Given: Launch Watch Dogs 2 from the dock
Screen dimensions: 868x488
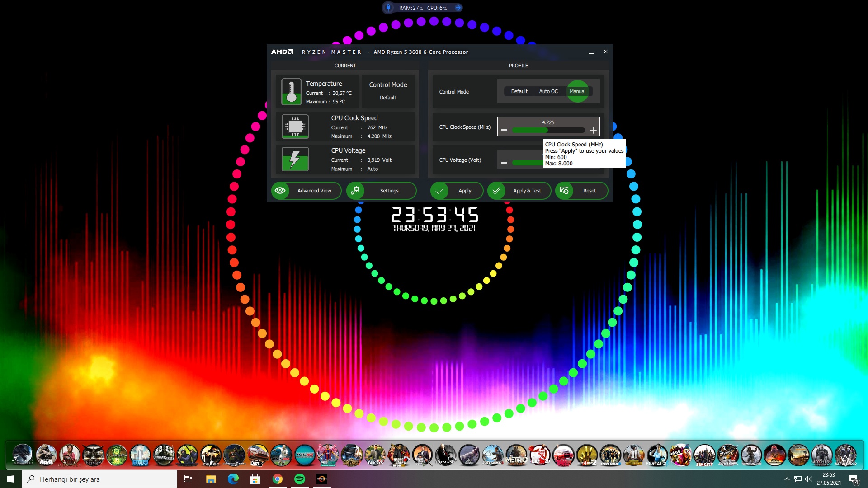Looking at the screenshot, I should pyautogui.click(x=845, y=455).
